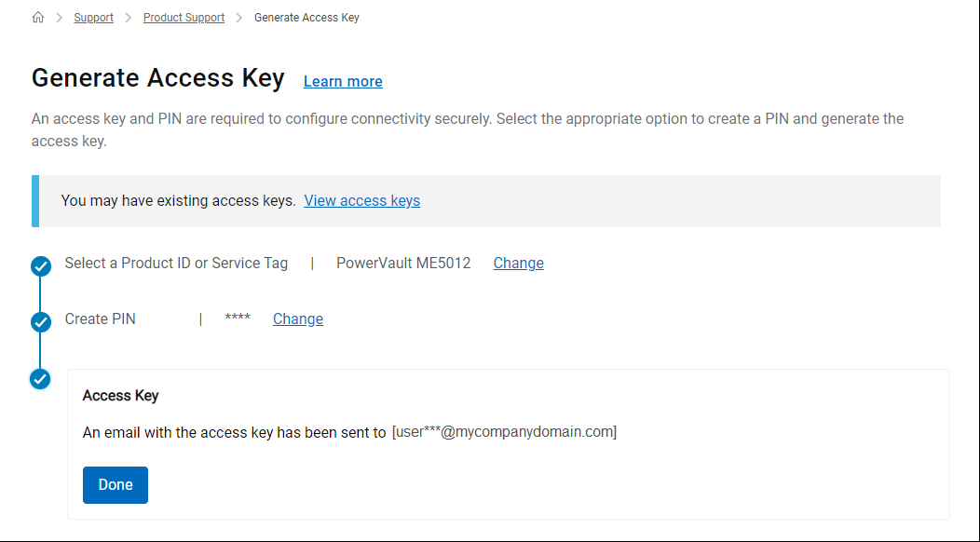The width and height of the screenshot is (980, 542).
Task: Click the checkmark icon beside Select a Product ID
Action: tap(41, 266)
